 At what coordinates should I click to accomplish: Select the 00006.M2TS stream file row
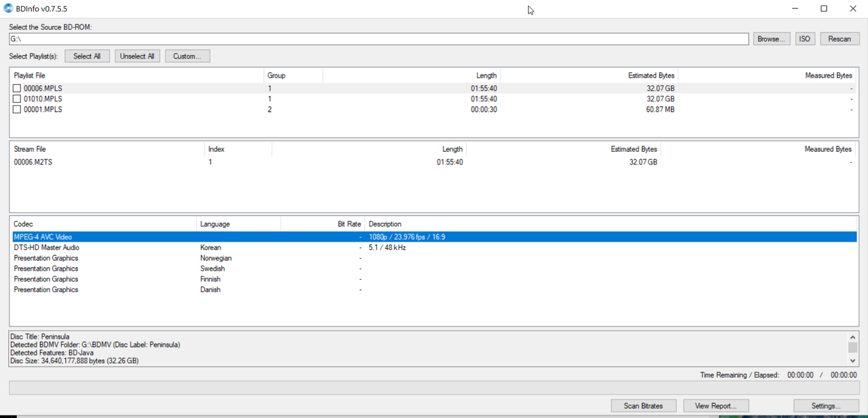pos(434,162)
